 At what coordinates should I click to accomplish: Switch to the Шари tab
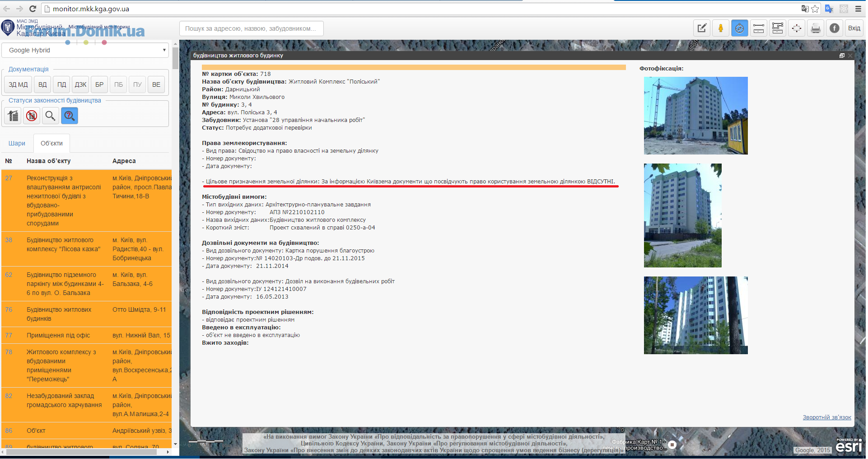pos(17,143)
